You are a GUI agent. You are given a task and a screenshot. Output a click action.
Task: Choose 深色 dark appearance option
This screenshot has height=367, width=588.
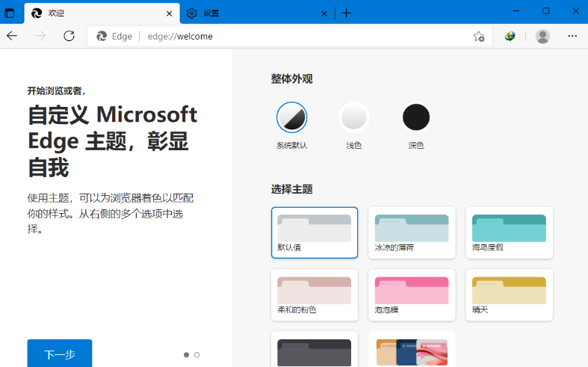click(416, 117)
